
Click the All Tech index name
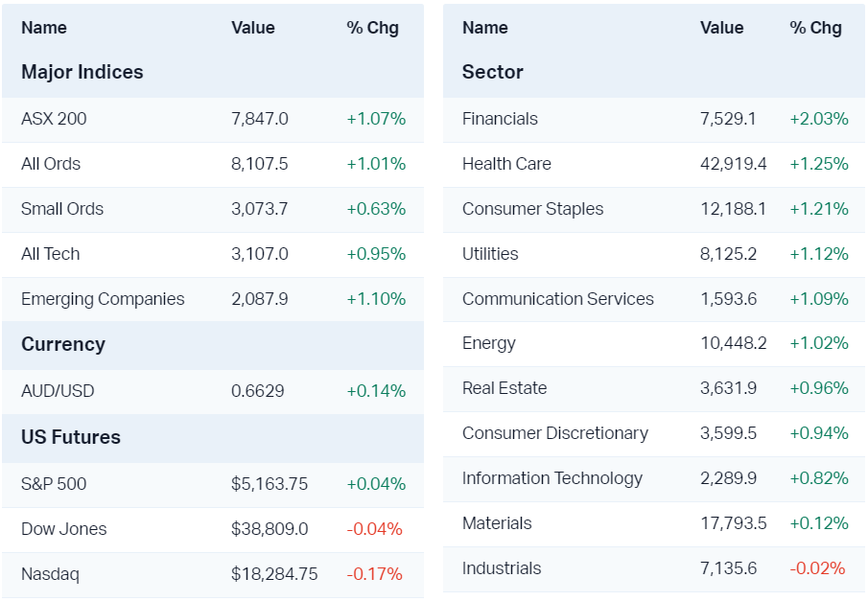coord(51,254)
